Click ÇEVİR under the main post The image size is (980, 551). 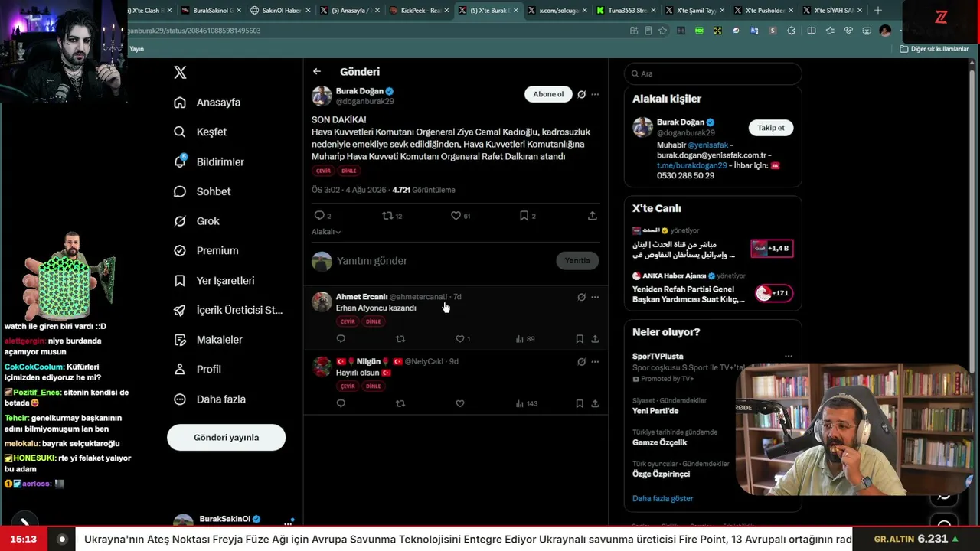point(324,171)
